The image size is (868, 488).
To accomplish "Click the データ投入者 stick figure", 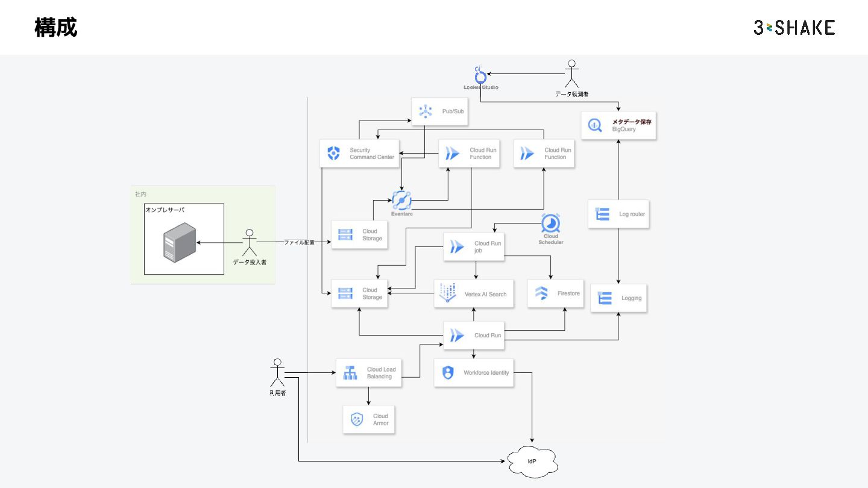I will [x=250, y=243].
